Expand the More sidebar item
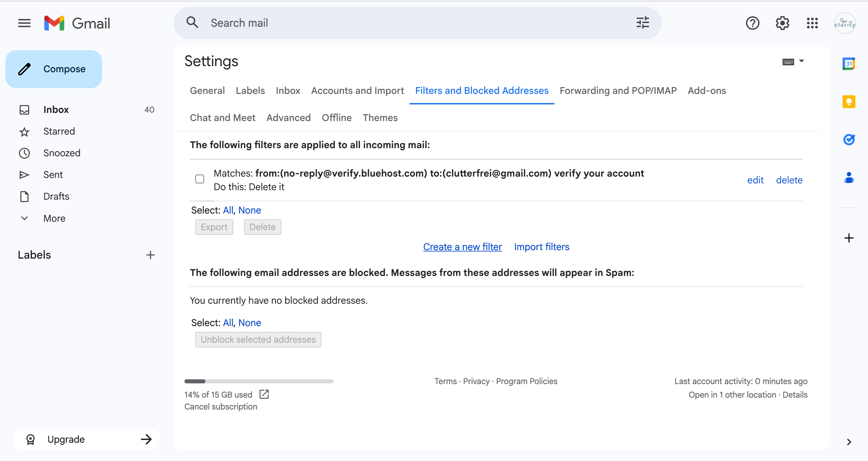 click(54, 218)
